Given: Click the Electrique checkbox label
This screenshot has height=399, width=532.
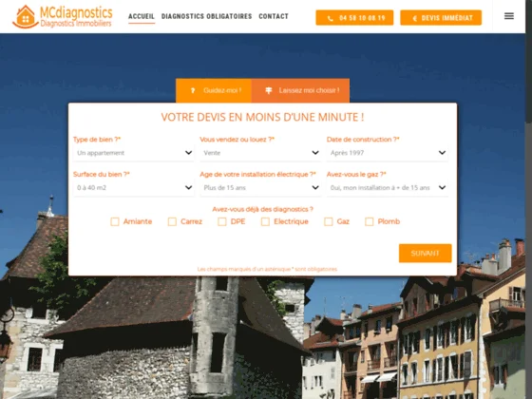Looking at the screenshot, I should [x=291, y=221].
